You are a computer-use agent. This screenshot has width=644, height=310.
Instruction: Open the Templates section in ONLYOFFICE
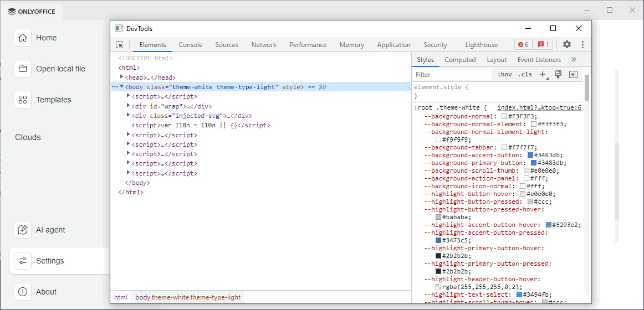click(x=53, y=100)
